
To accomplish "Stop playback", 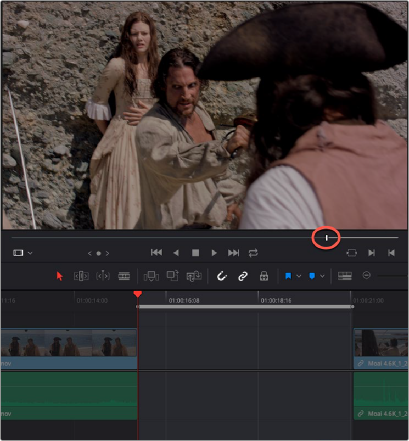I will pos(195,253).
